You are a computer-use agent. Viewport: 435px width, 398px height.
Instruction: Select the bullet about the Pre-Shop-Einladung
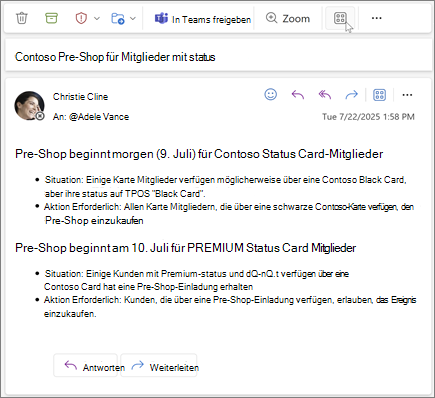[x=230, y=307]
